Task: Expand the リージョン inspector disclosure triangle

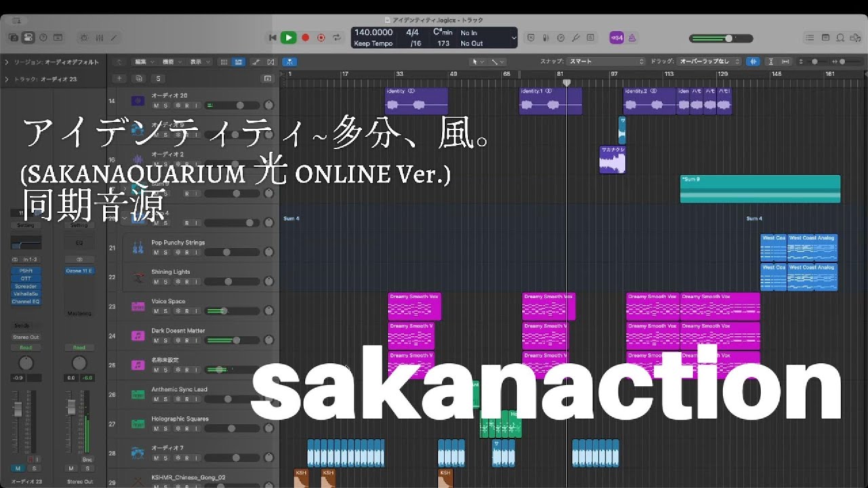Action: point(7,62)
